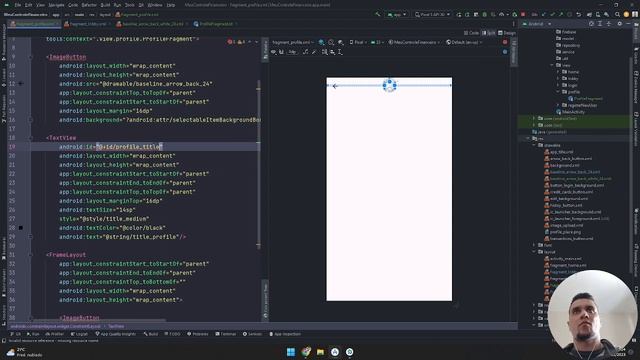640x360 pixels.
Task: Switch editor to Code view mode
Action: pyautogui.click(x=471, y=33)
